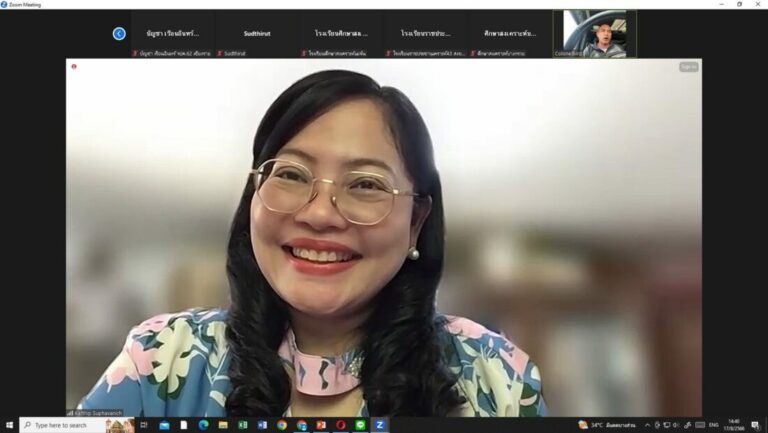Open the LINE app in taskbar
The width and height of the screenshot is (768, 433).
click(x=360, y=425)
